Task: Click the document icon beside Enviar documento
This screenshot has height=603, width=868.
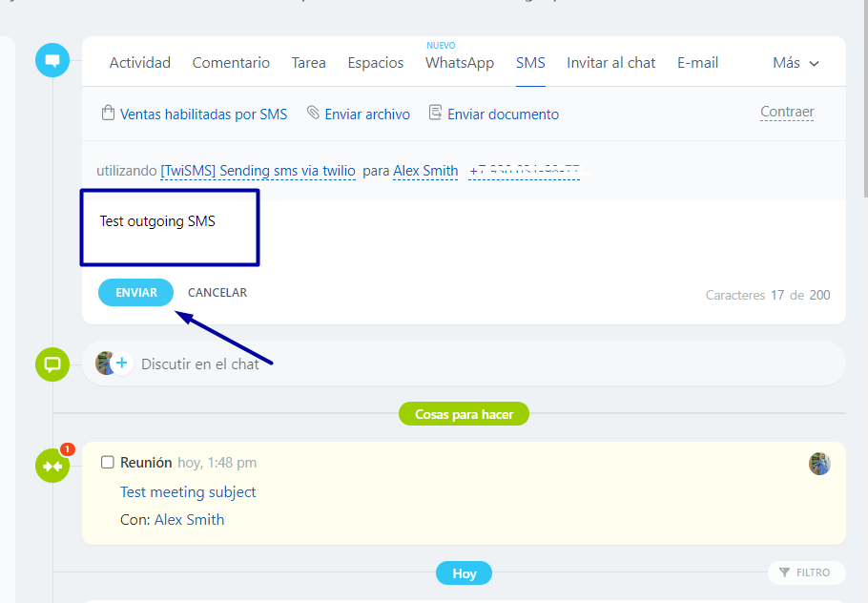Action: (436, 114)
